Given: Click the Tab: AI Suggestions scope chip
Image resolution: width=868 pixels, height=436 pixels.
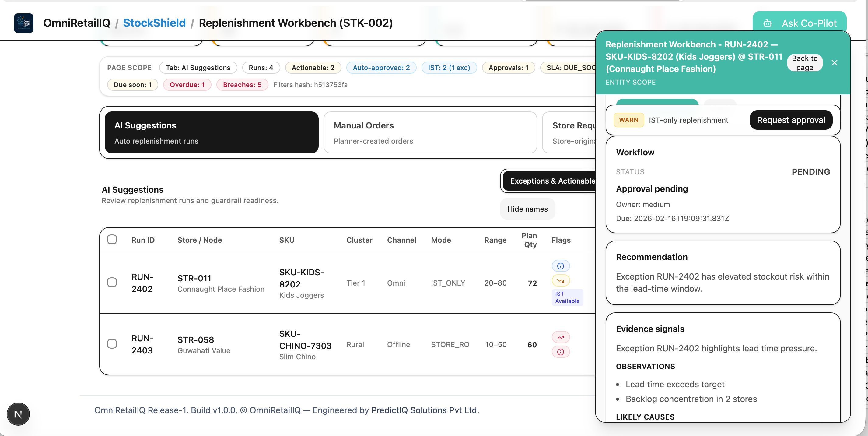Looking at the screenshot, I should tap(198, 68).
